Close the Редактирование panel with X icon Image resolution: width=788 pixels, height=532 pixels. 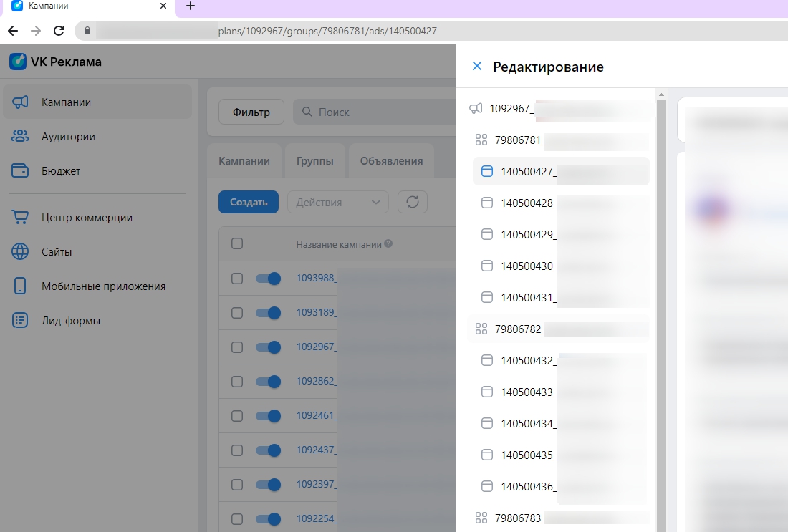(476, 67)
